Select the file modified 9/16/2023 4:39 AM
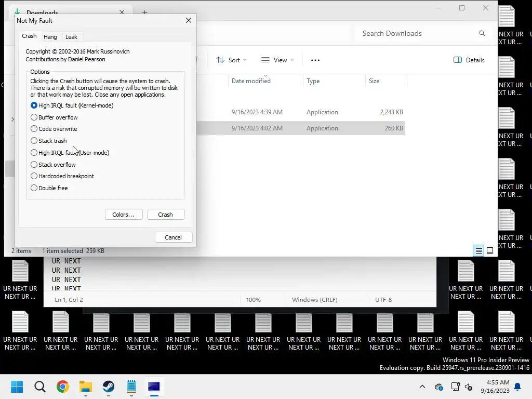This screenshot has height=399, width=532. click(x=301, y=112)
